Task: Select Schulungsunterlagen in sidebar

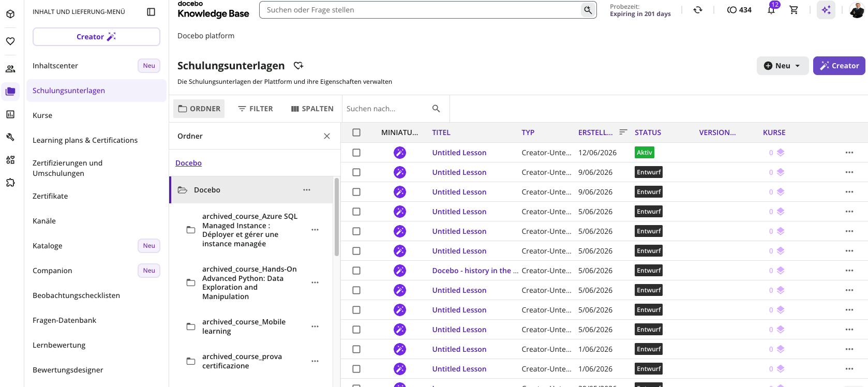Action: (x=96, y=91)
